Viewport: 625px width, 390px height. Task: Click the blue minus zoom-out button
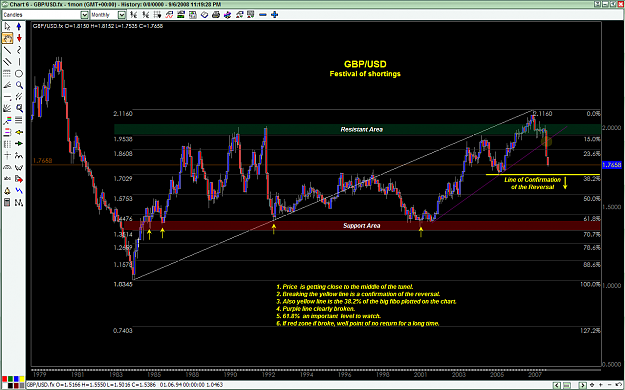[x=263, y=15]
